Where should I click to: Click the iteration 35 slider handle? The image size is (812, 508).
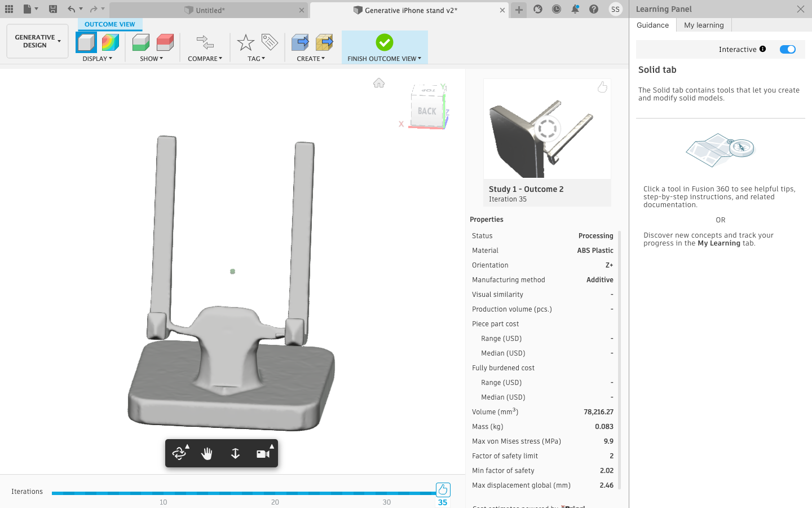443,489
